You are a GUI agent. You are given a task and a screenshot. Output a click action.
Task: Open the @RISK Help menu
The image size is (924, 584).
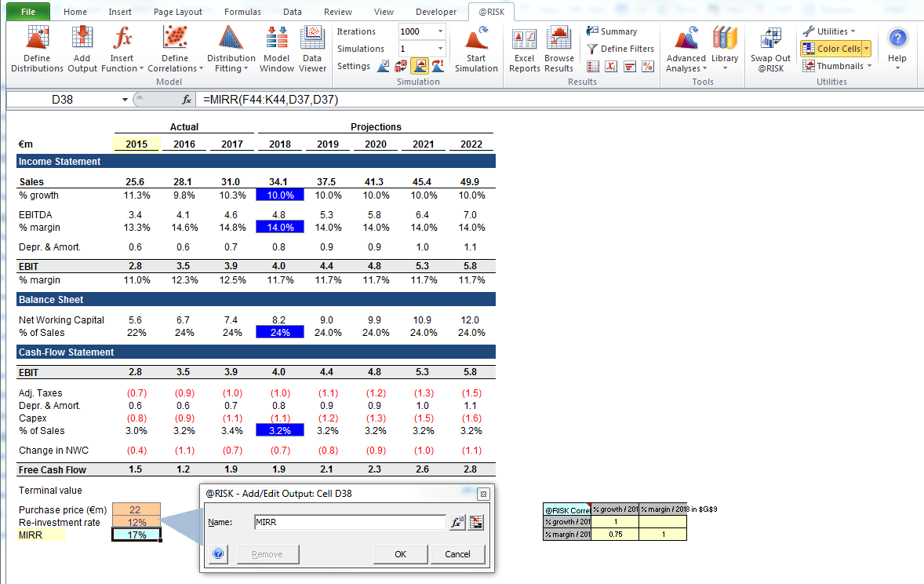(897, 49)
